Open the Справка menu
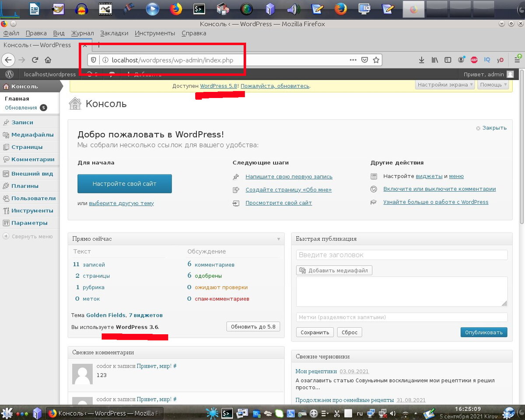Viewport: 525px width, 420px height. [x=193, y=33]
